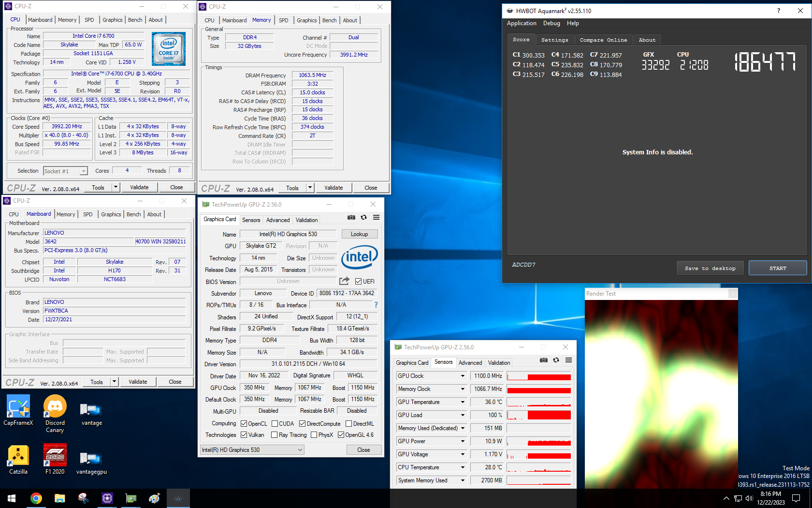Click START button in Aquamark

pos(778,268)
